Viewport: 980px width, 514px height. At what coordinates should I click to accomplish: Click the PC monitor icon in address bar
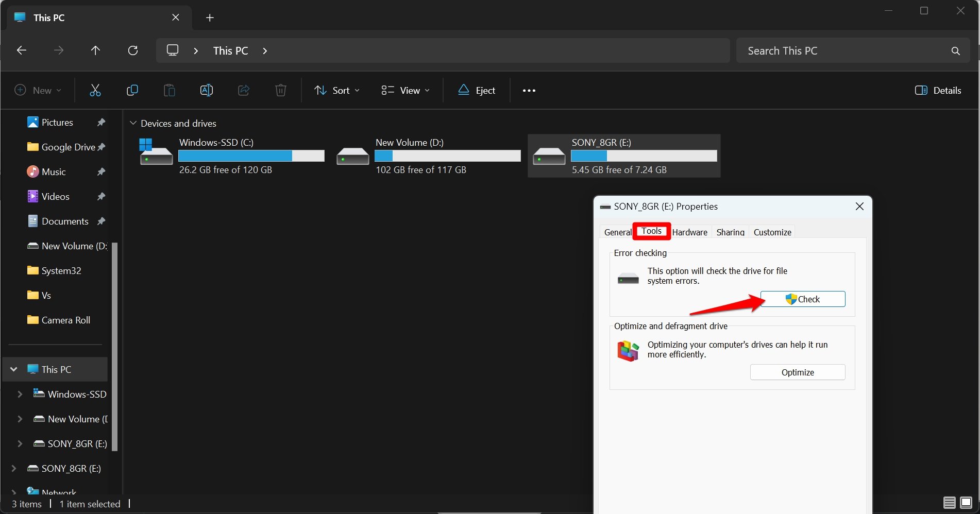(173, 50)
